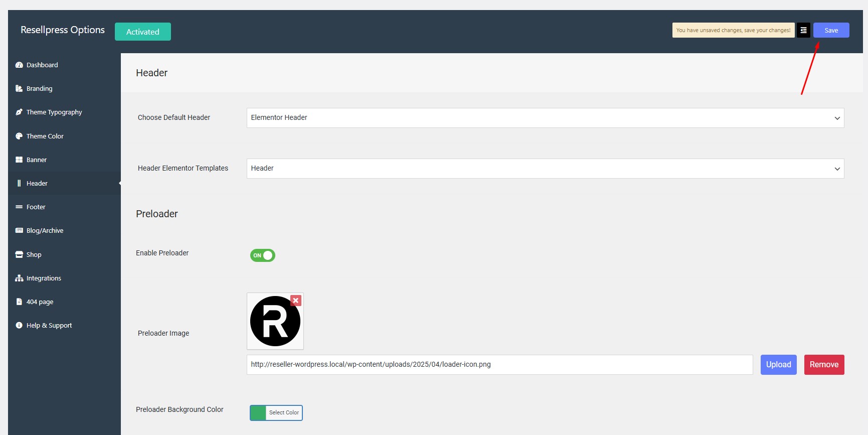This screenshot has width=868, height=435.
Task: Click the Theme Typography pen icon
Action: pos(19,112)
